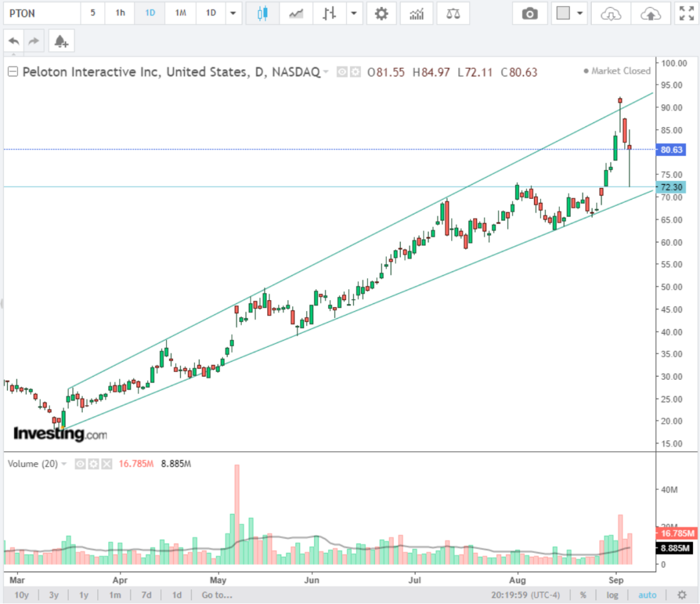Enter fullscreen mode with the arrows icon
This screenshot has height=604, width=700.
click(686, 14)
